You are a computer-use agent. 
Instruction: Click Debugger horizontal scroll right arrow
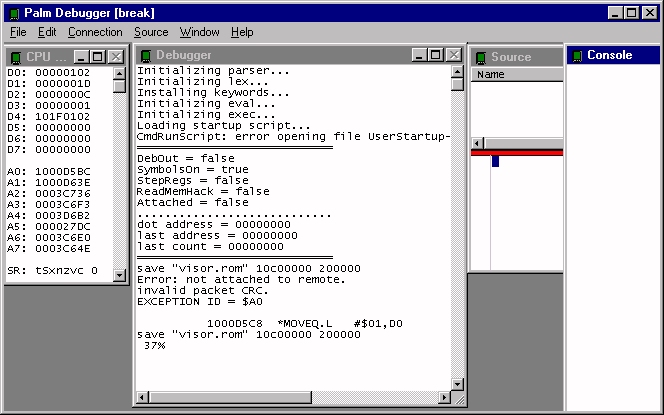pos(444,397)
